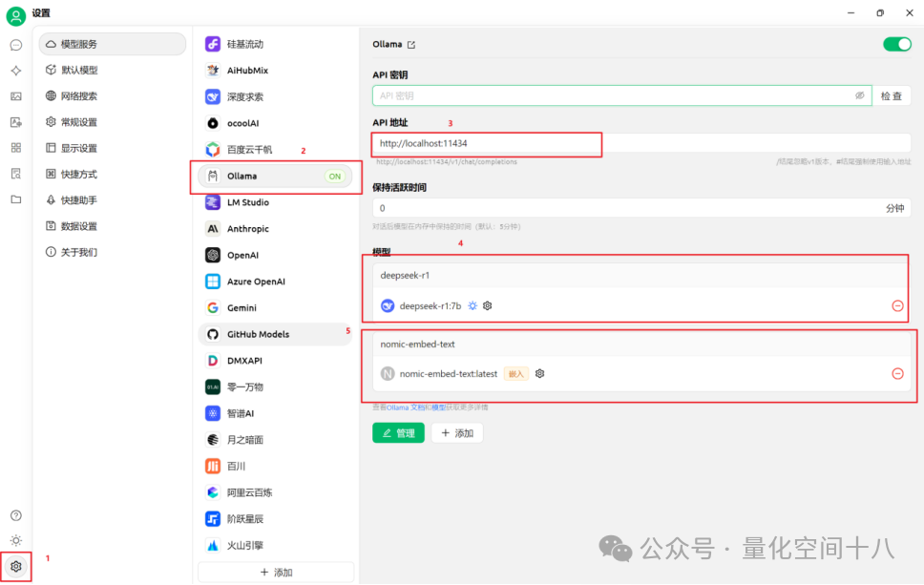Click the green 管理 models button
The height and width of the screenshot is (585, 924).
click(398, 433)
